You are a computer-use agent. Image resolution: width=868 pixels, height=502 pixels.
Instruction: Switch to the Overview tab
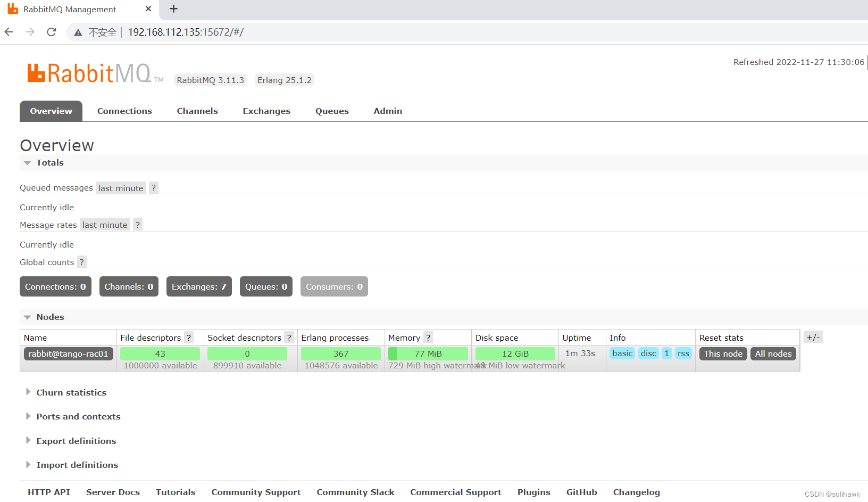click(51, 111)
